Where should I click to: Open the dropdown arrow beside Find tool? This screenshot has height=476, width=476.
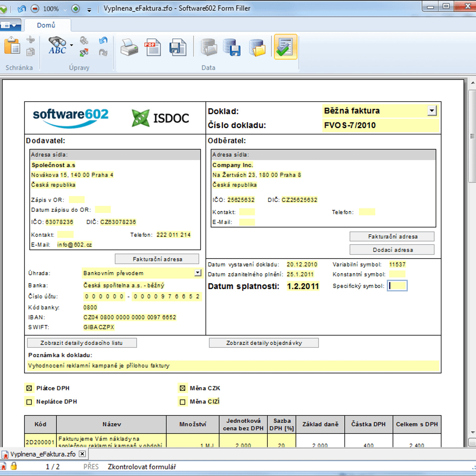point(71,45)
